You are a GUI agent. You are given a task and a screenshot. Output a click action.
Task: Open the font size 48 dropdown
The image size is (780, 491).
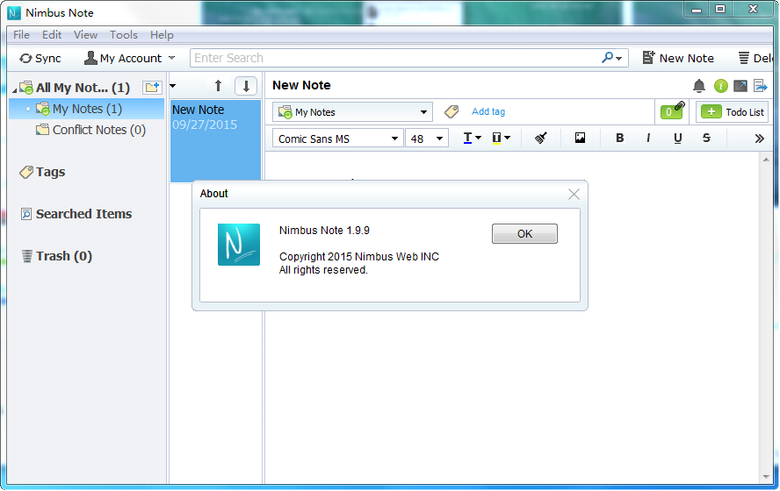427,138
